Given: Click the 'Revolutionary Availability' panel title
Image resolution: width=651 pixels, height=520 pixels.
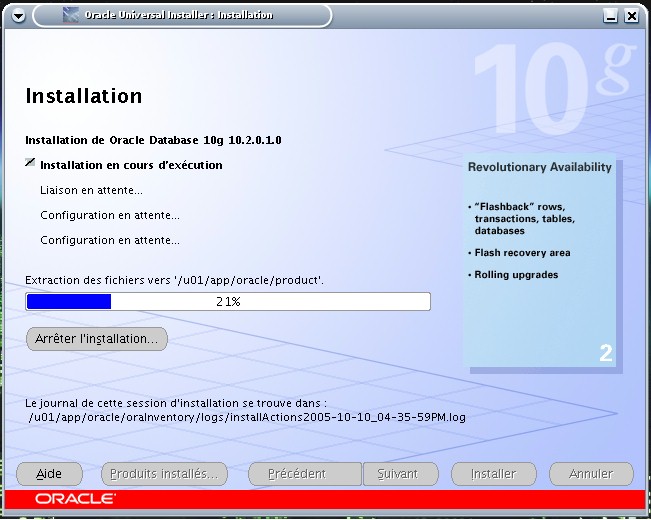Looking at the screenshot, I should point(540,167).
